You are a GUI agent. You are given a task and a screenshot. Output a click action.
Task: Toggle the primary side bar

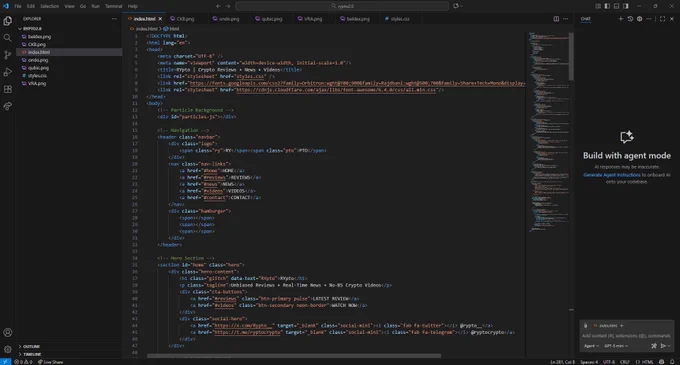(607, 6)
